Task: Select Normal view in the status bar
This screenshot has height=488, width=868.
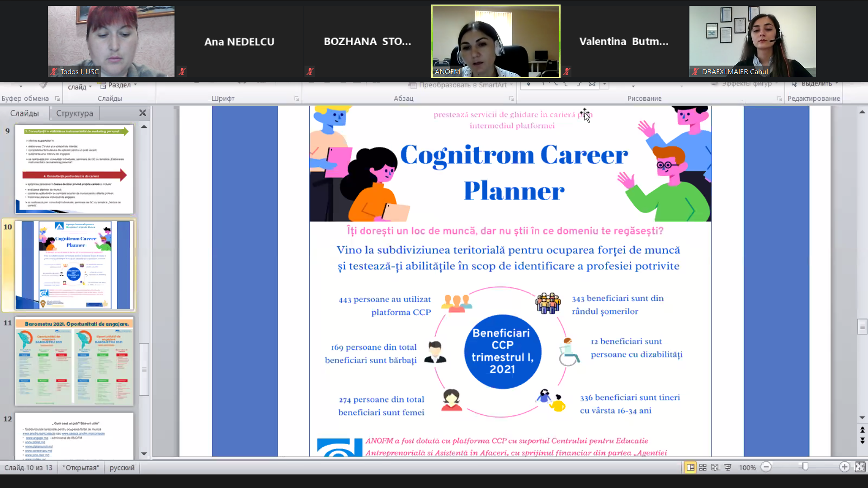Action: [690, 467]
